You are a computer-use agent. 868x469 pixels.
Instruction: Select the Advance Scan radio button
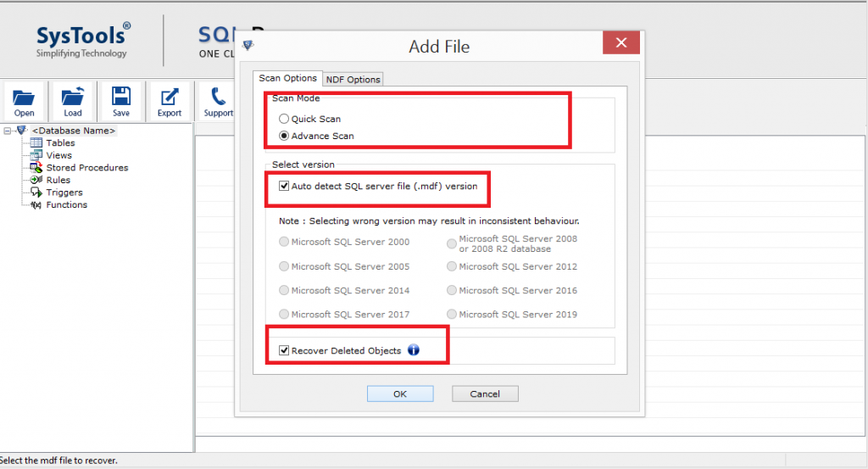point(284,136)
